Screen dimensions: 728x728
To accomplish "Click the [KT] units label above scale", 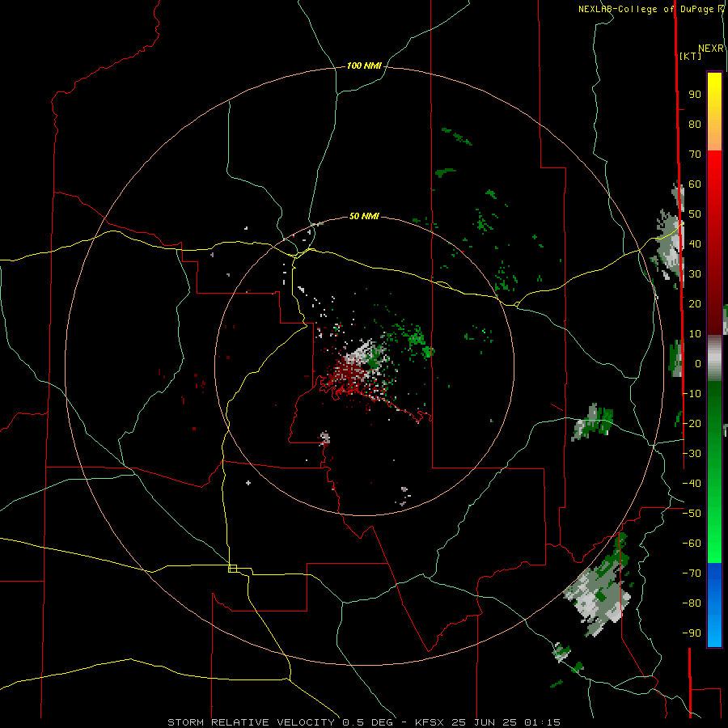I will click(691, 56).
